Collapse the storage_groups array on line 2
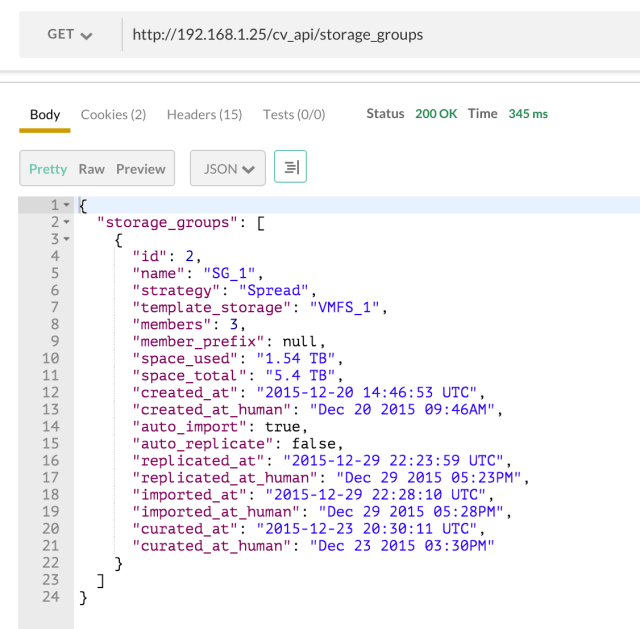The height and width of the screenshot is (629, 640). pos(67,222)
